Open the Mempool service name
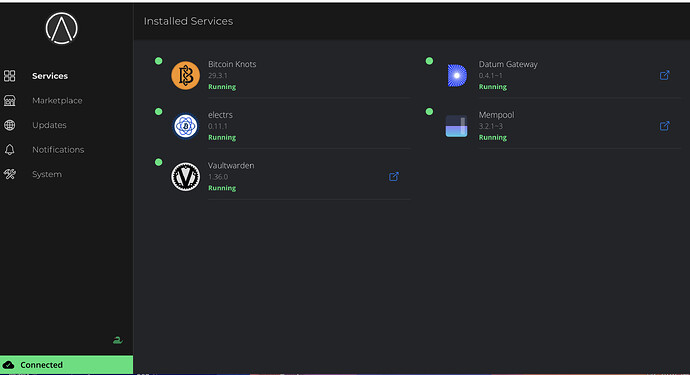Viewport: 690px width, 375px height. (x=496, y=115)
